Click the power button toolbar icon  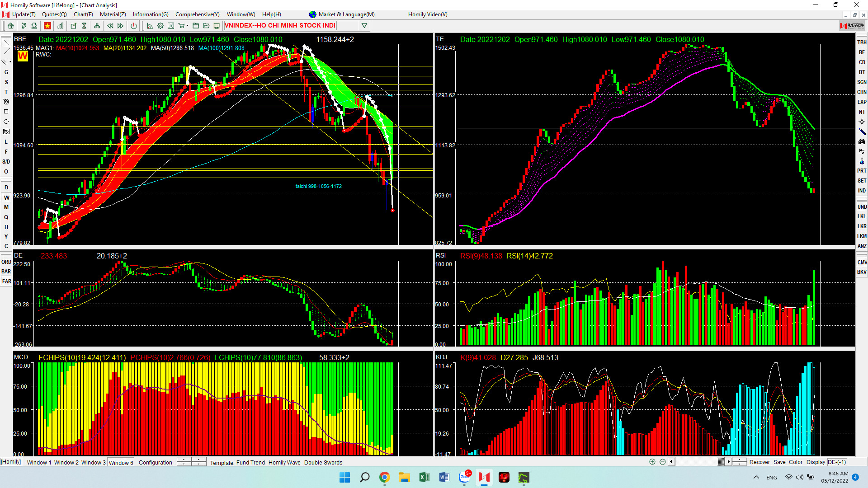[x=133, y=26]
